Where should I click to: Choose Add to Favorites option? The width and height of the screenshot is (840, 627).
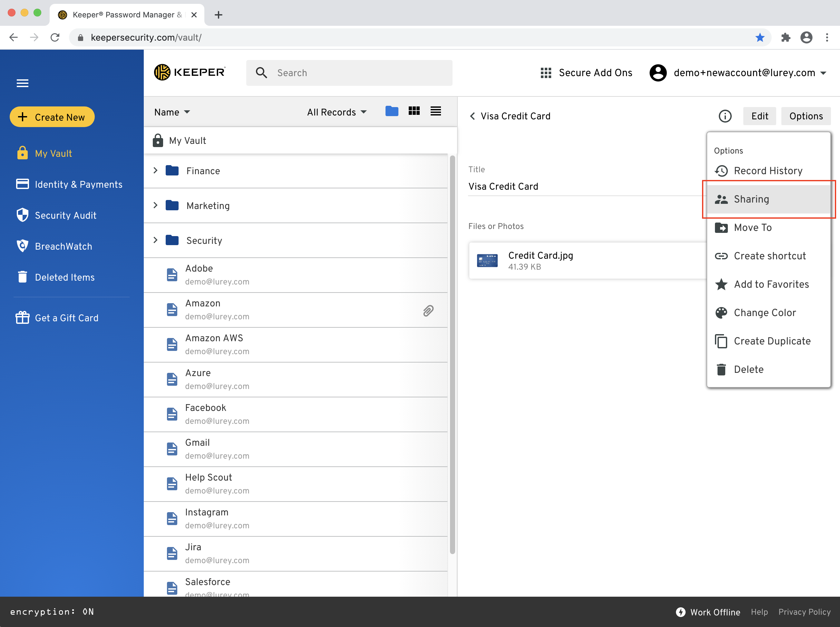coord(769,284)
